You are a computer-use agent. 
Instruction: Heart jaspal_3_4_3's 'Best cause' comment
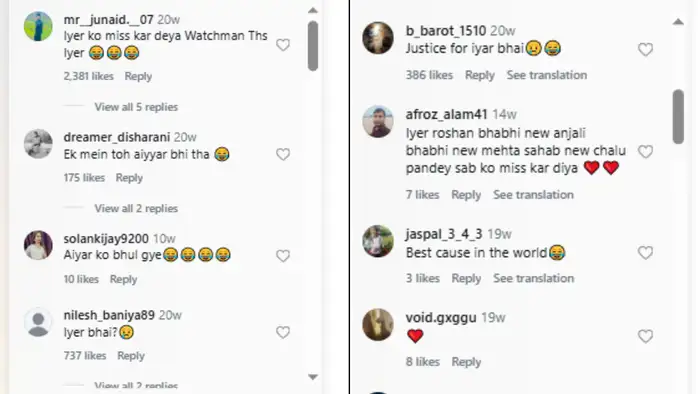pyautogui.click(x=645, y=253)
